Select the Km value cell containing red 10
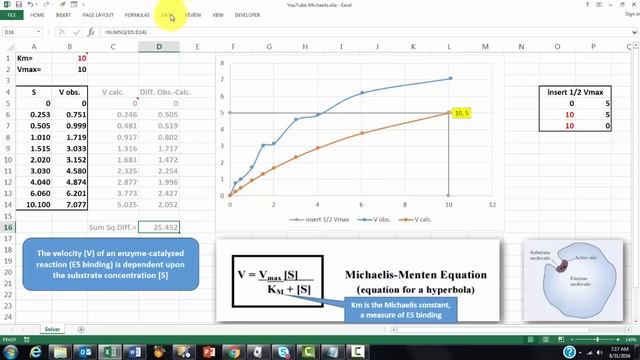The width and height of the screenshot is (640, 360). (x=70, y=58)
